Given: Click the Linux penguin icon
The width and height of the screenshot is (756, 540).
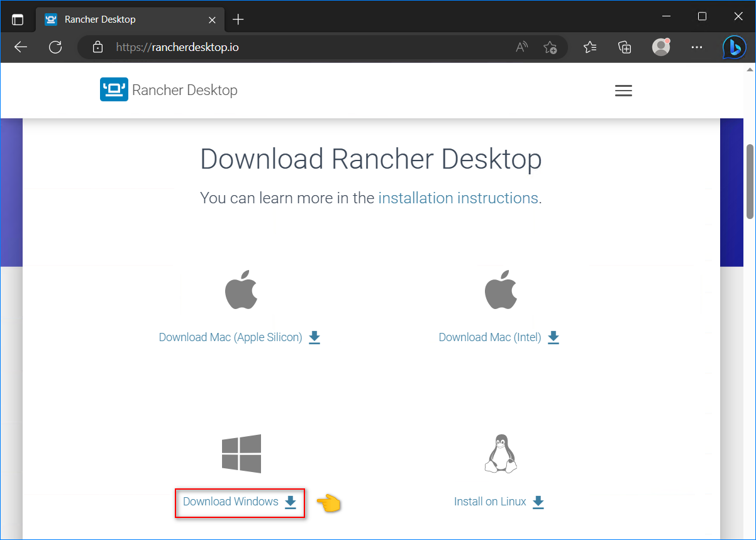Looking at the screenshot, I should click(501, 454).
